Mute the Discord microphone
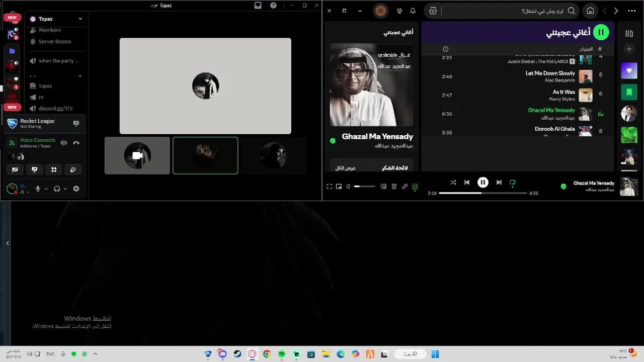Screen dimensions: 644x362 [38, 189]
